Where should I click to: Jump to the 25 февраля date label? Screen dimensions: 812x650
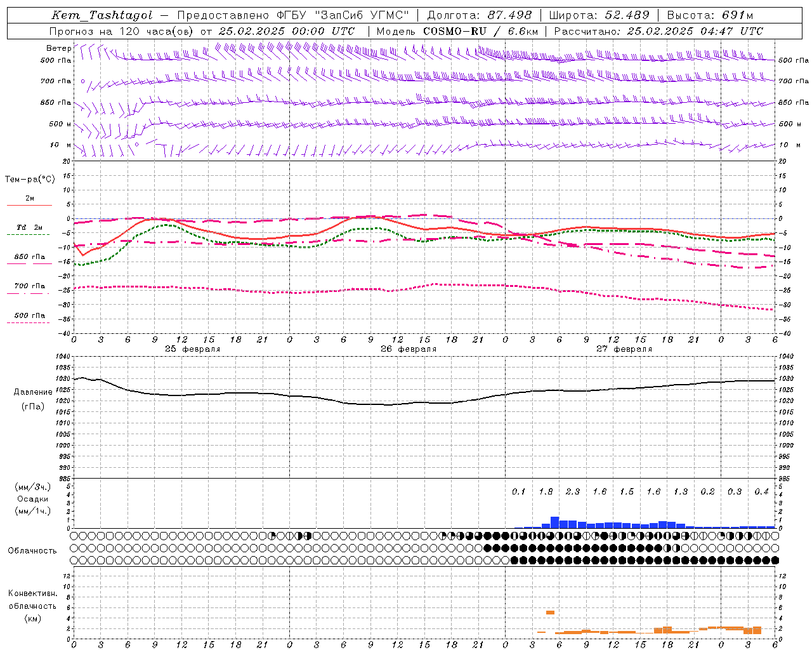[193, 349]
